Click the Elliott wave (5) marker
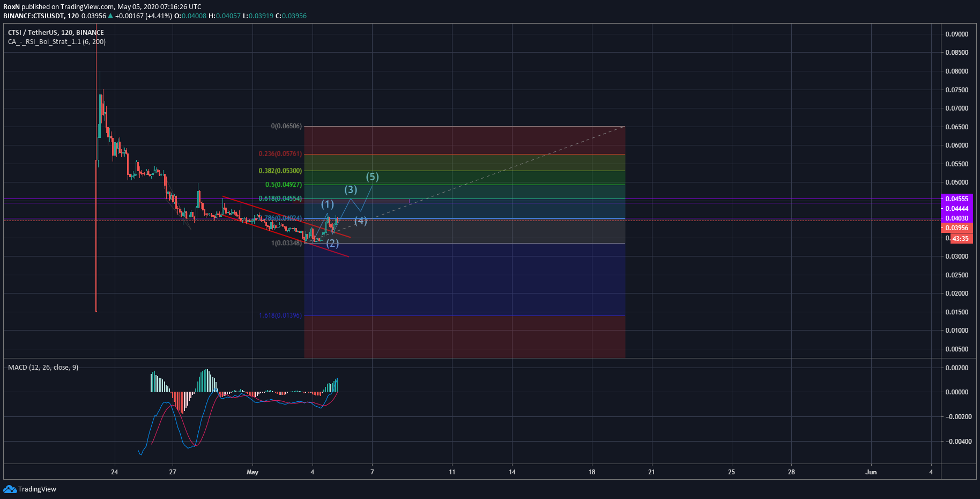This screenshot has width=980, height=499. tap(373, 177)
